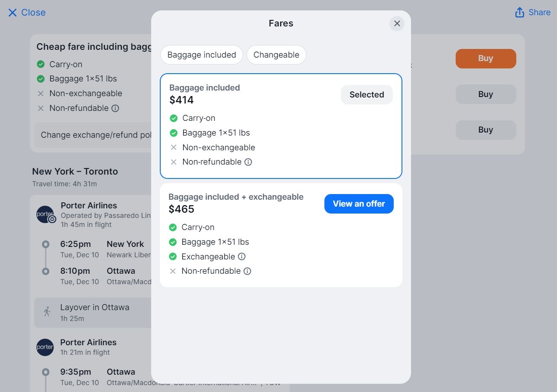Image resolution: width=557 pixels, height=392 pixels.
Task: Click green check beside Baggage 1×51 lbs in $465 fare
Action: pos(173,242)
